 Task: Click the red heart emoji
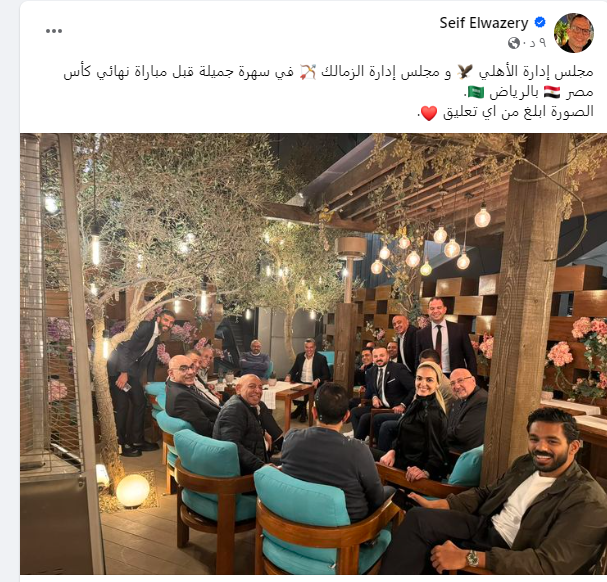(429, 113)
